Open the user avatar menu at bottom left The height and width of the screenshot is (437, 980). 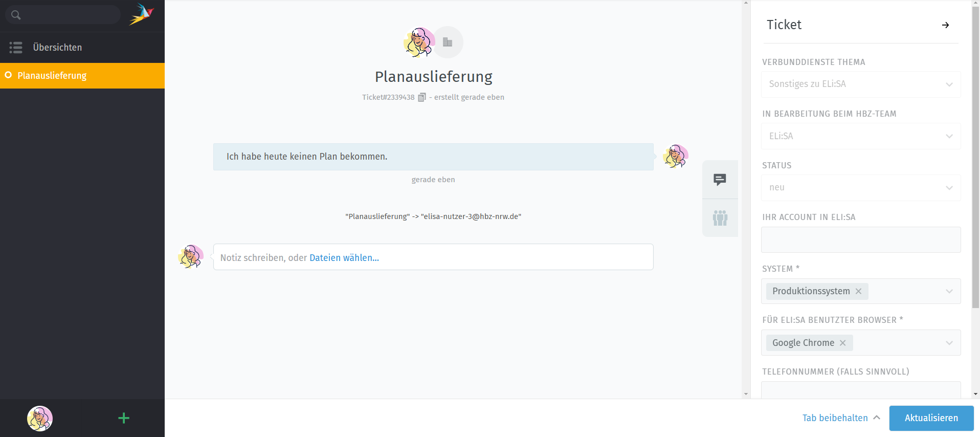point(40,419)
